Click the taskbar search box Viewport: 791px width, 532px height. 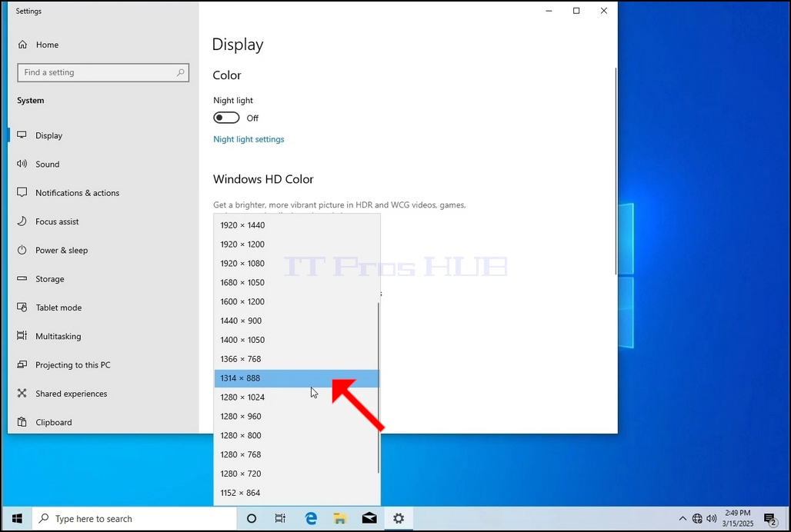pyautogui.click(x=135, y=518)
